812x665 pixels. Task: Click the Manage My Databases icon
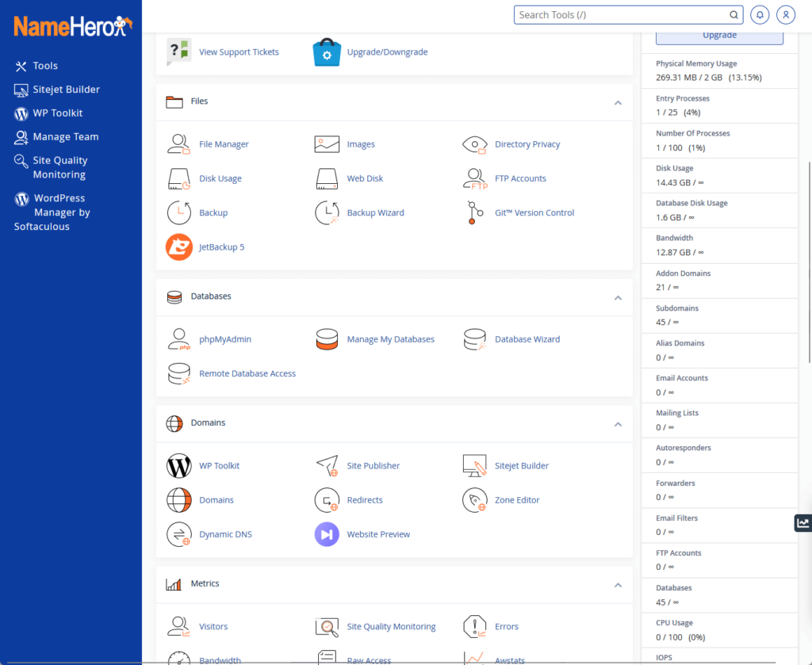pyautogui.click(x=327, y=339)
